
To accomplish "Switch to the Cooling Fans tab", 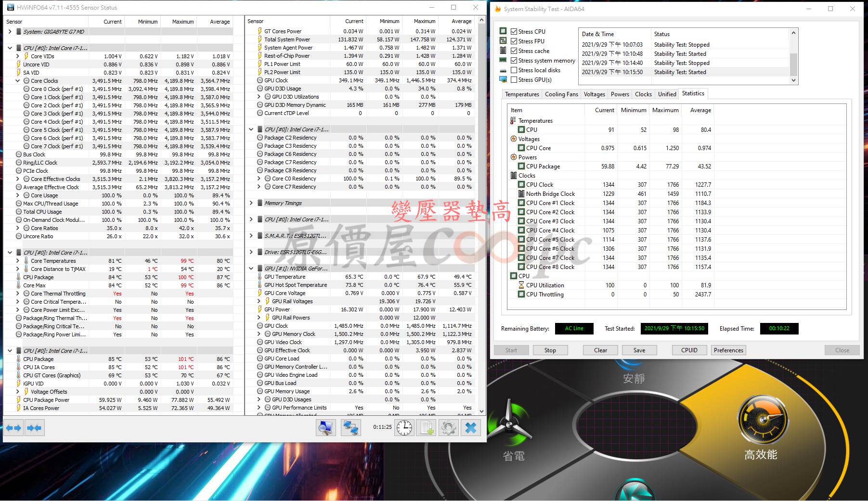I will tap(561, 94).
